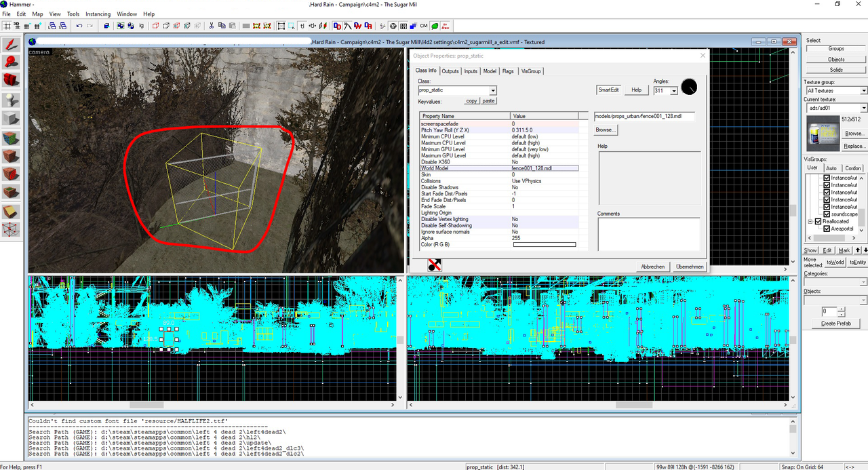Click the Copy icon in toolbar
Image resolution: width=868 pixels, height=470 pixels.
coord(222,26)
